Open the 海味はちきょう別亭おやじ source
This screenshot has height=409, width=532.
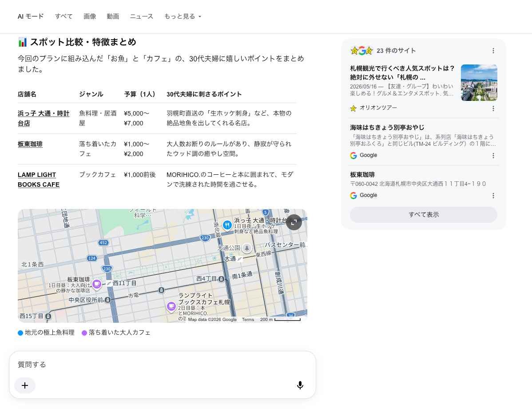387,128
